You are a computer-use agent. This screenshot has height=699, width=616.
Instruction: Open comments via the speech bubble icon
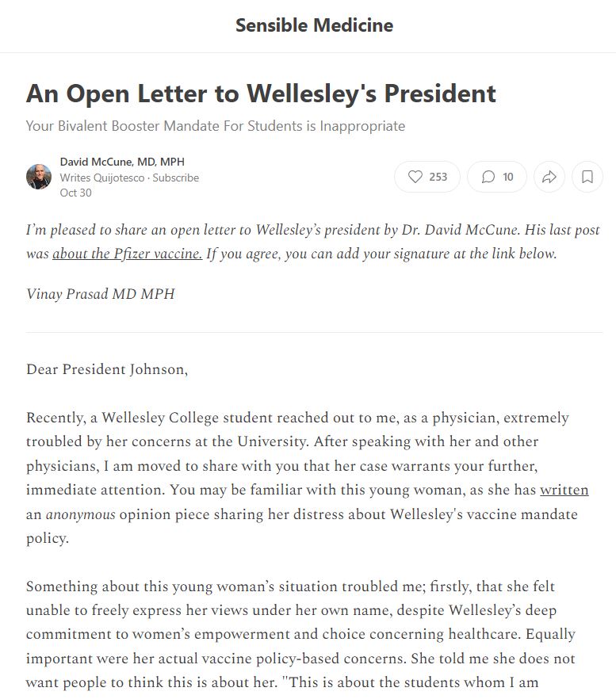(x=497, y=177)
